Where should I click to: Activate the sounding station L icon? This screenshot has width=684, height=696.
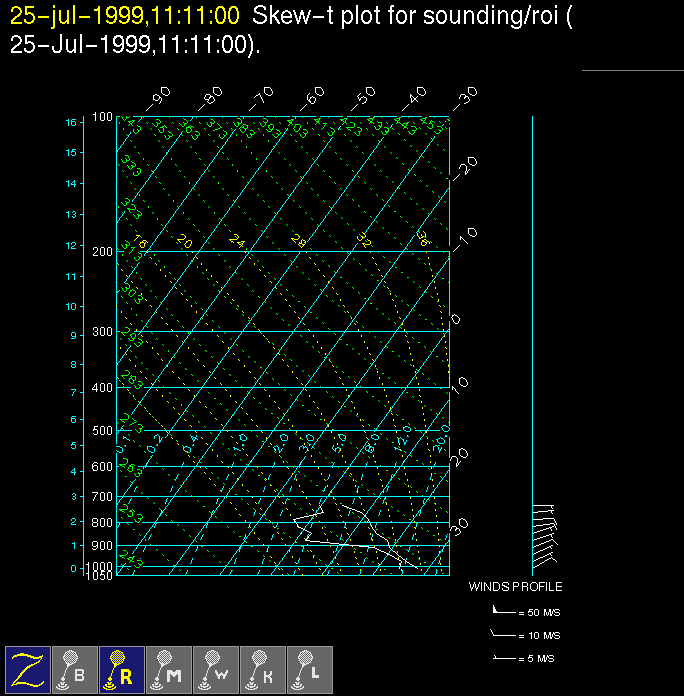pos(310,669)
